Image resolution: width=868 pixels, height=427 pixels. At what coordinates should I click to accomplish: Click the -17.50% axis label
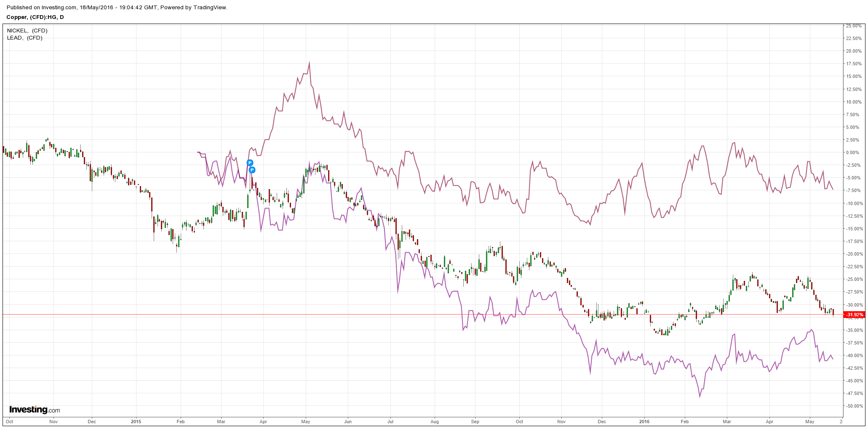coord(854,242)
